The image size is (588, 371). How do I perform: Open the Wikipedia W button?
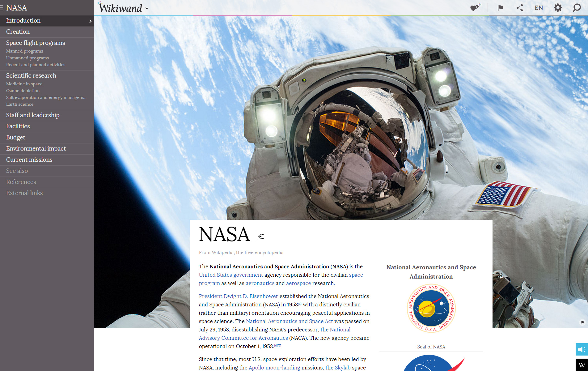coord(582,365)
